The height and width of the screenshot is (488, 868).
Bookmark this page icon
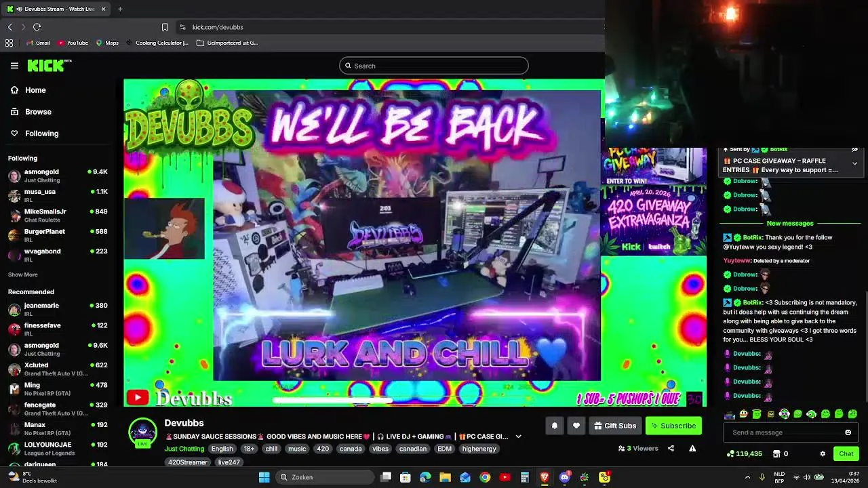coord(165,27)
